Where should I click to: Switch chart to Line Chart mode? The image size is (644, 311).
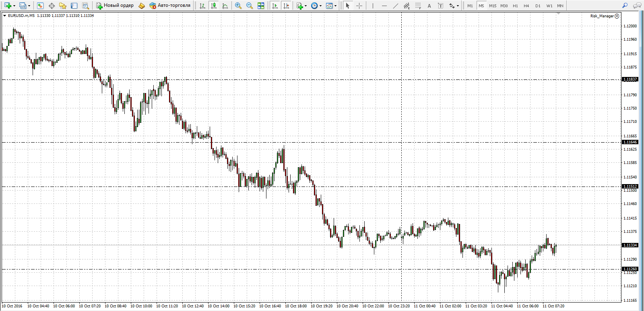(x=225, y=6)
